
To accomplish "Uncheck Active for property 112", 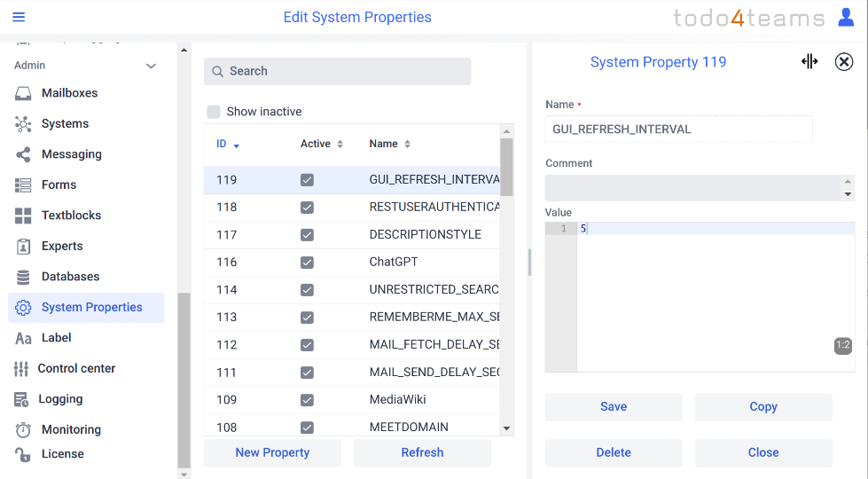I will (307, 345).
